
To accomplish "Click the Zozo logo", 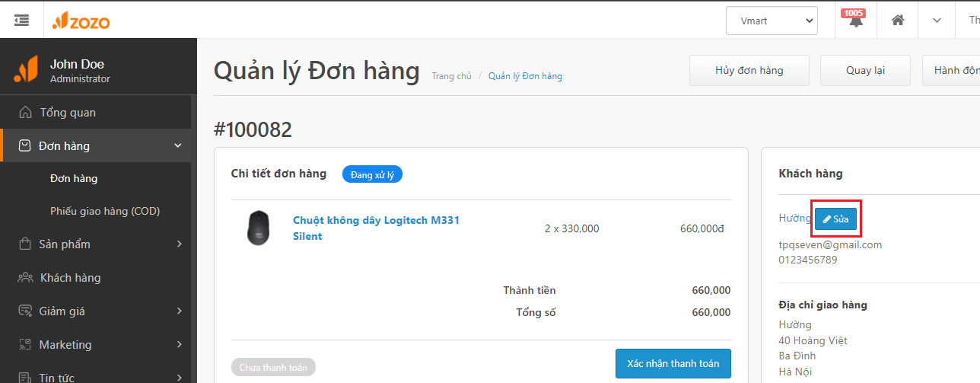I will (81, 21).
